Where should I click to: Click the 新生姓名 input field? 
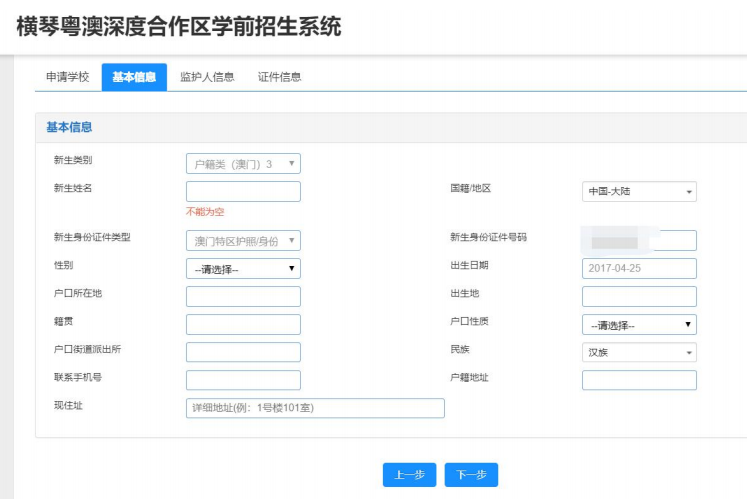point(243,191)
